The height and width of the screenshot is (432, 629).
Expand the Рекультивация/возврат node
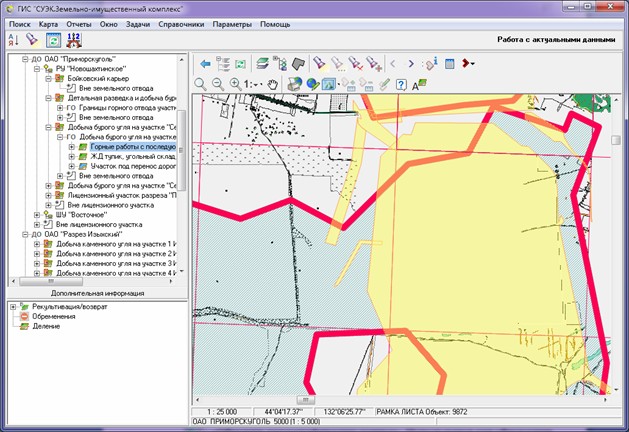[x=12, y=306]
